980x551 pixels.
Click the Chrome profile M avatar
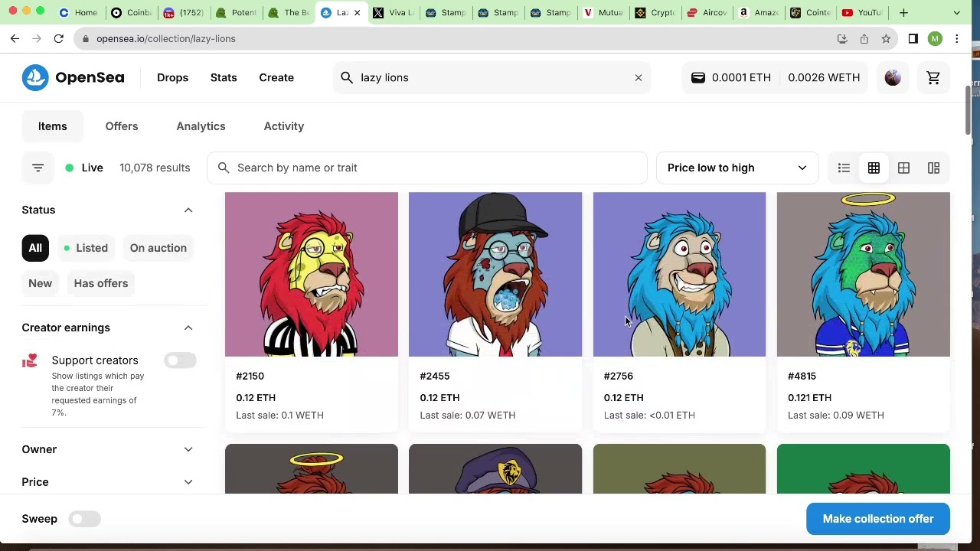(x=935, y=38)
